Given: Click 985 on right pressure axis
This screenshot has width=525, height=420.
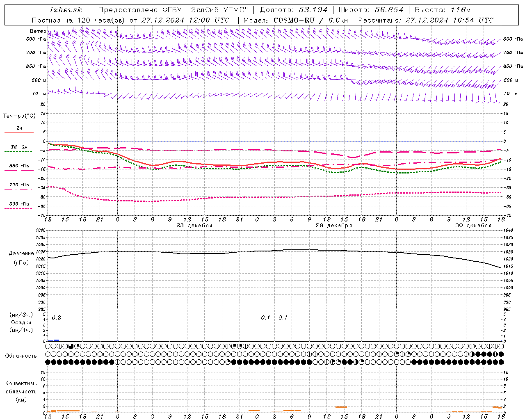Looking at the screenshot, I should [x=507, y=309].
